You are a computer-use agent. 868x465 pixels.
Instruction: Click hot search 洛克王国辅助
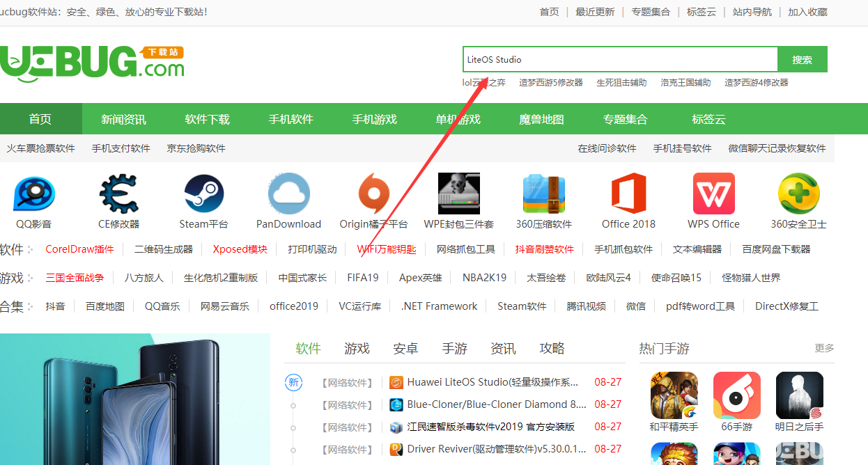[x=686, y=82]
